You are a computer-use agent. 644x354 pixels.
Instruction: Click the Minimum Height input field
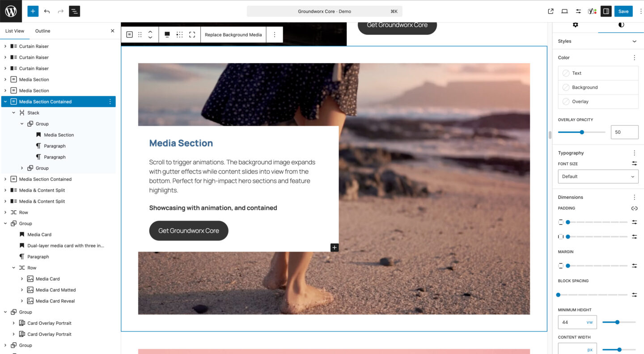click(572, 322)
